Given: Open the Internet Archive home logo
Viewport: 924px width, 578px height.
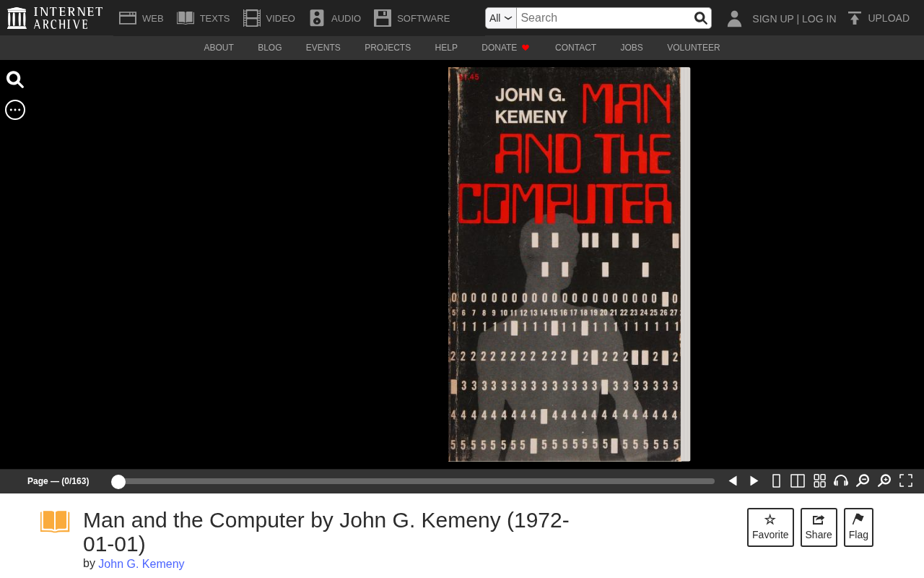Looking at the screenshot, I should coord(55,18).
